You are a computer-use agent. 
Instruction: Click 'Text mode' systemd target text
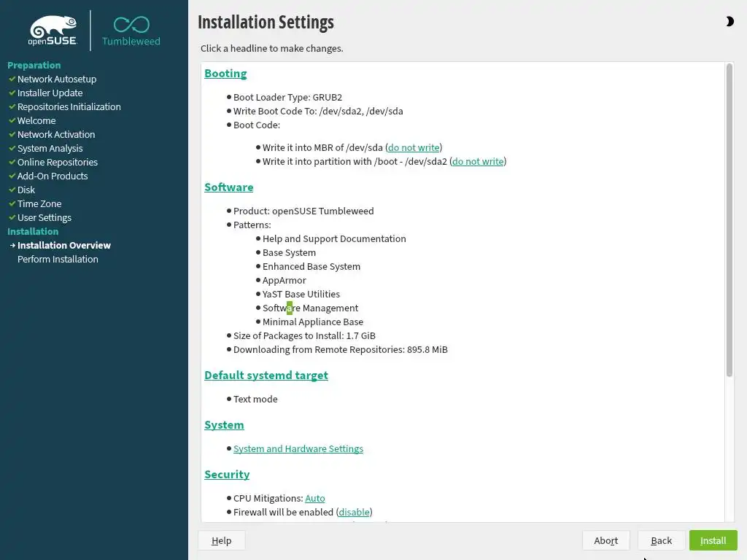(x=255, y=399)
